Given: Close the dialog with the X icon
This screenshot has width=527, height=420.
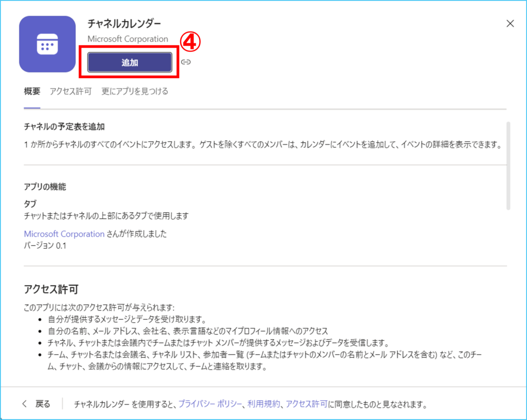Looking at the screenshot, I should [510, 23].
